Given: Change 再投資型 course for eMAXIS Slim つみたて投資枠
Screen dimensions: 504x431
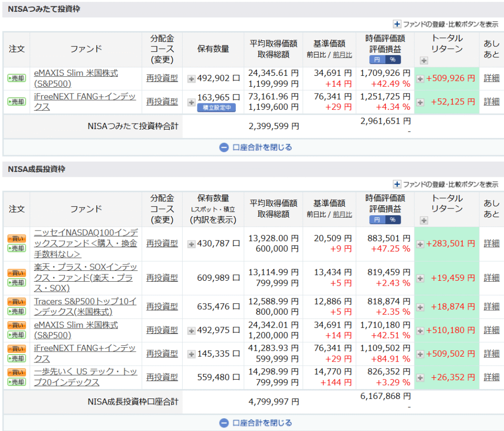Looking at the screenshot, I should (x=162, y=78).
